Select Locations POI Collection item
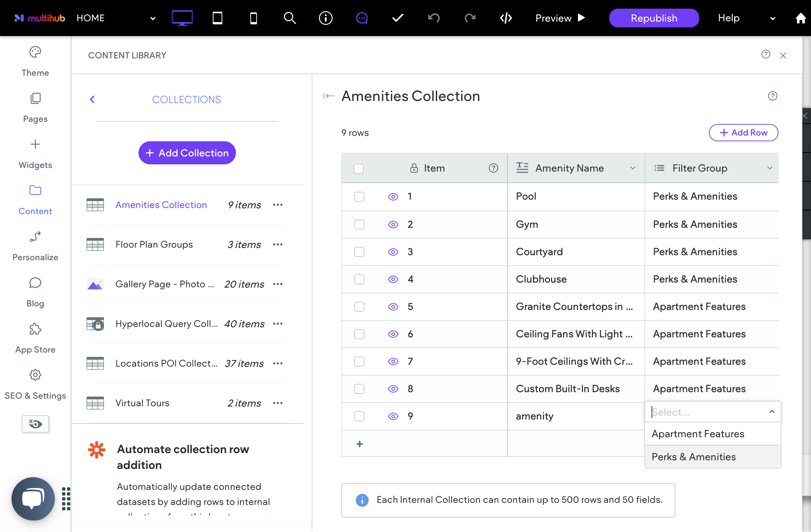The image size is (811, 532). click(166, 363)
